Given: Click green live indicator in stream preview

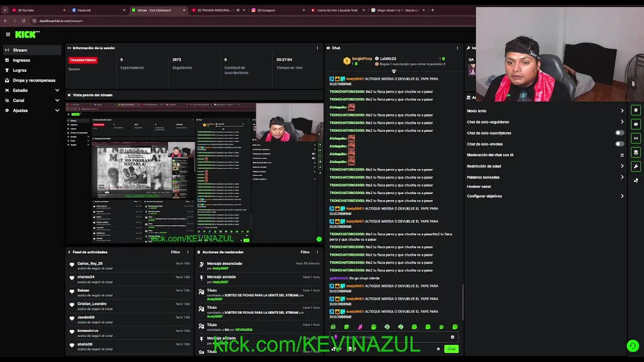Looking at the screenshot, I should pos(319,239).
